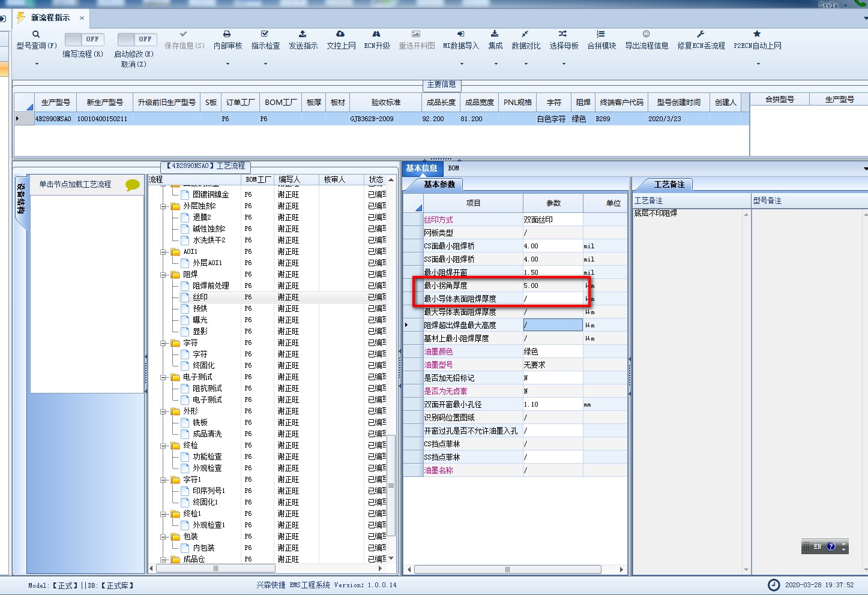Select 丝印 step in process tree
Viewport: 868px width, 595px height.
click(200, 297)
